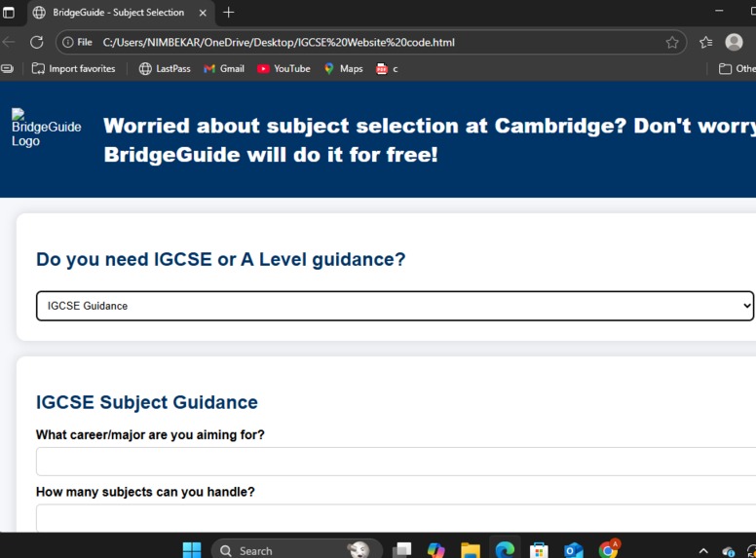Click the browser refresh icon
The width and height of the screenshot is (756, 558).
pyautogui.click(x=37, y=43)
